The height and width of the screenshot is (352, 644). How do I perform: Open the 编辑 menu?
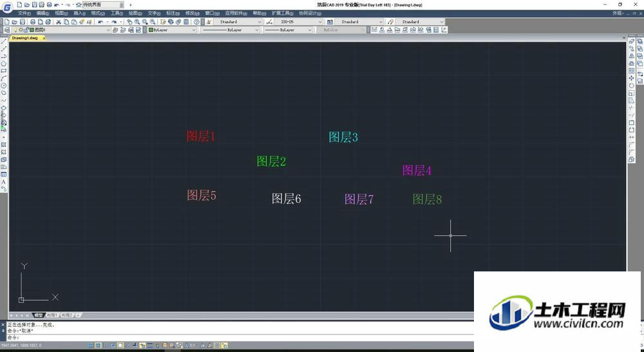43,13
